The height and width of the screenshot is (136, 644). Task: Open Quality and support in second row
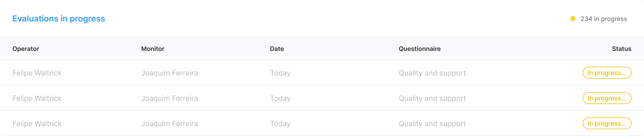[432, 98]
